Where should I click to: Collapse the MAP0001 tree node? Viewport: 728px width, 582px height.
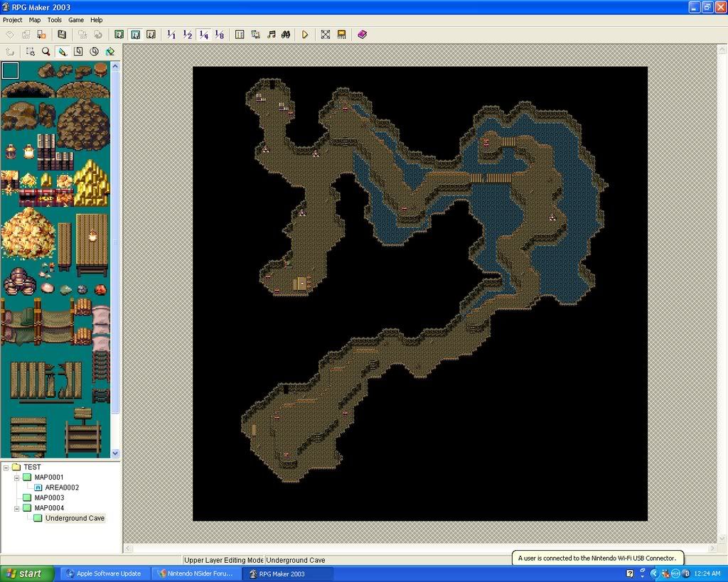[16, 478]
